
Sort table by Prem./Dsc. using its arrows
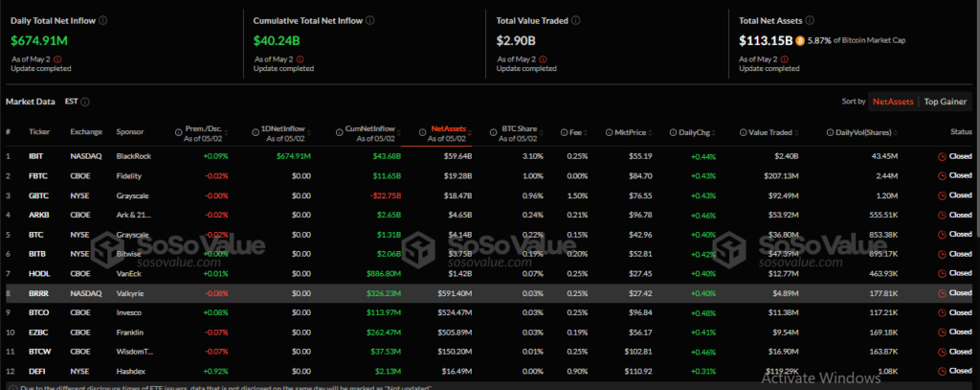[226, 133]
